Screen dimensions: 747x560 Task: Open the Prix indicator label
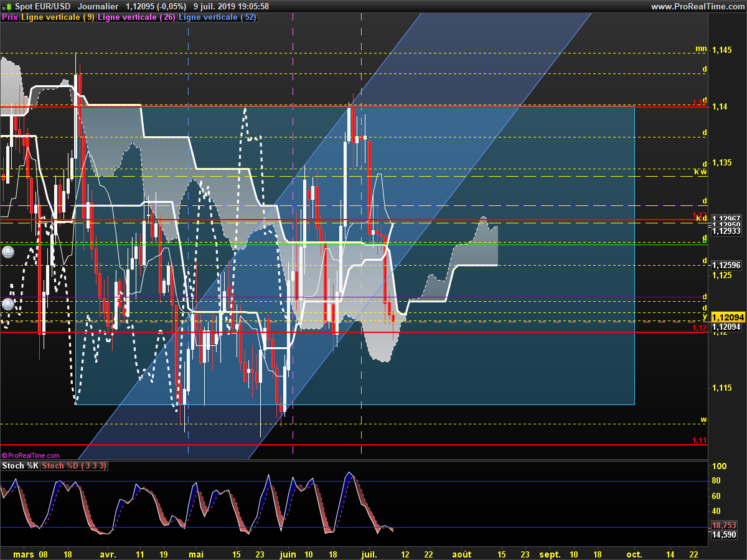coord(10,17)
